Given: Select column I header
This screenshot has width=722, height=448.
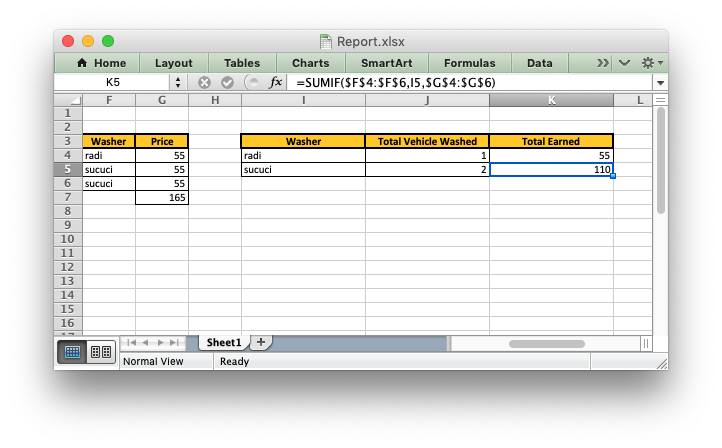Looking at the screenshot, I should click(x=303, y=100).
